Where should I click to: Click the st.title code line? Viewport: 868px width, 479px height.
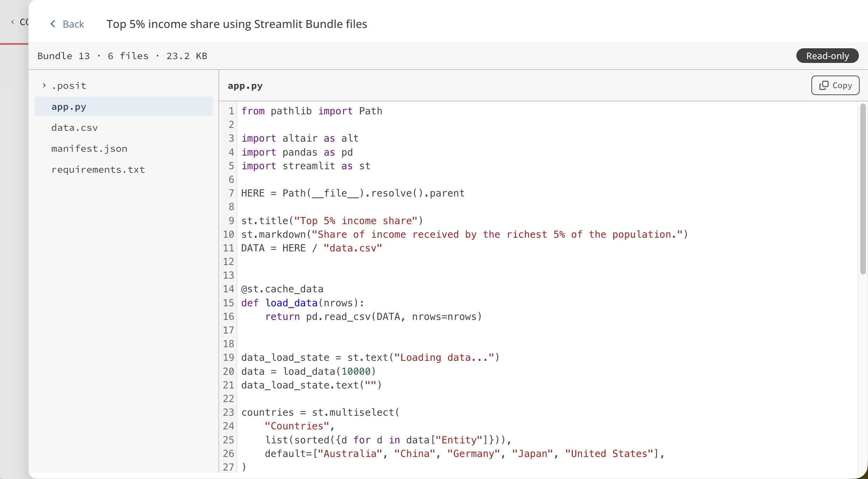(x=332, y=221)
